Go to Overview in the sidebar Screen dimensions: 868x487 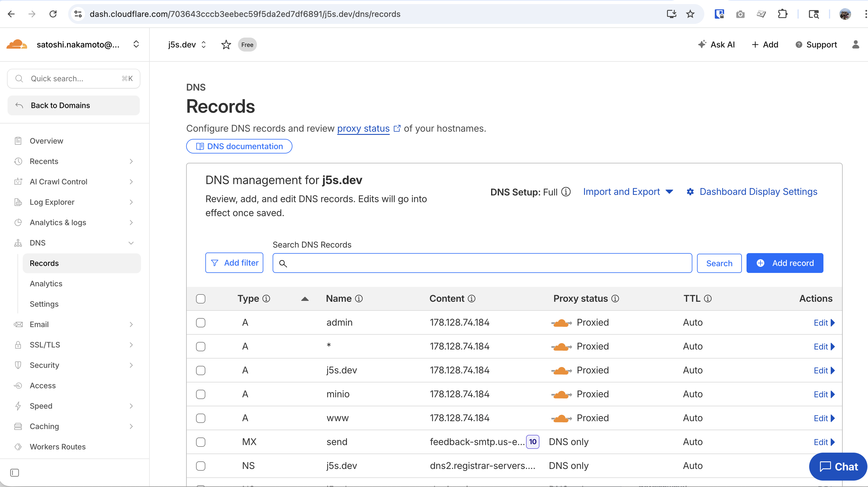click(47, 141)
